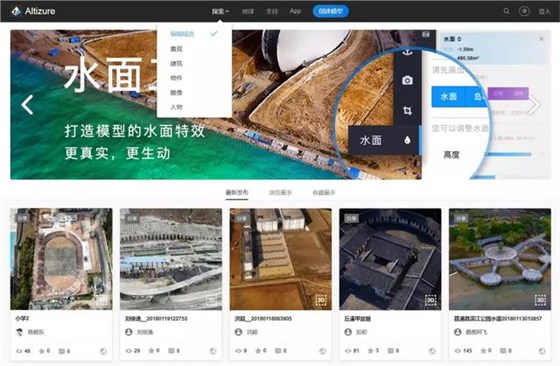Go to next banner slide arrow
The height and width of the screenshot is (366, 560).
point(534,105)
